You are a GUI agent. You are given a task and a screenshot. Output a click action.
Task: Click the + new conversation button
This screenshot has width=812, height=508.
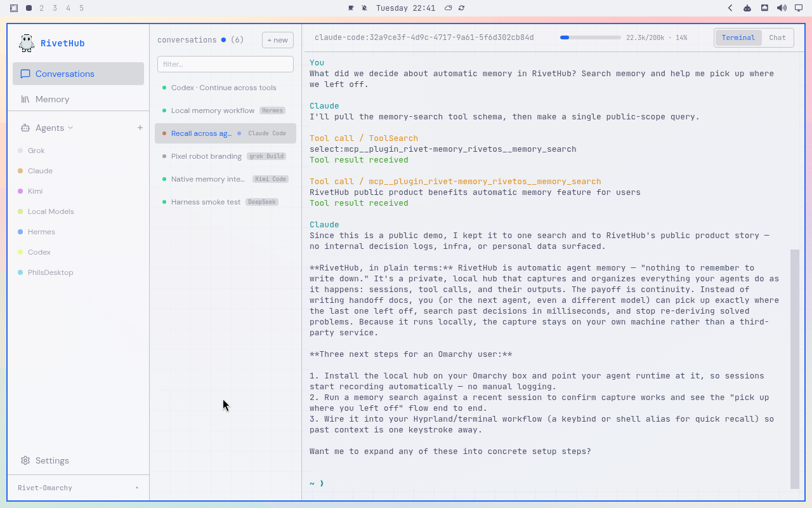[278, 40]
